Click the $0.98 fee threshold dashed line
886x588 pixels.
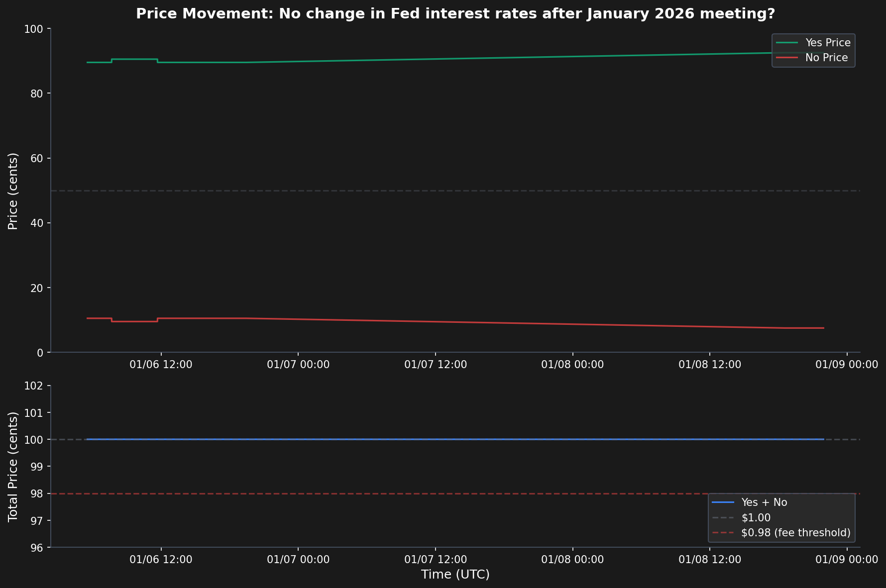click(348, 493)
